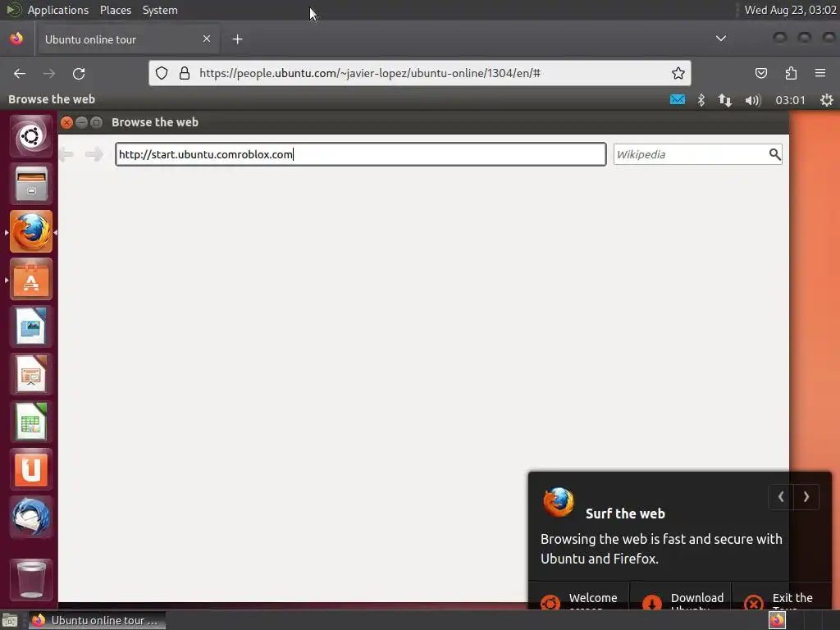Reload the page in Firefox
This screenshot has height=630, width=840.
click(x=79, y=73)
